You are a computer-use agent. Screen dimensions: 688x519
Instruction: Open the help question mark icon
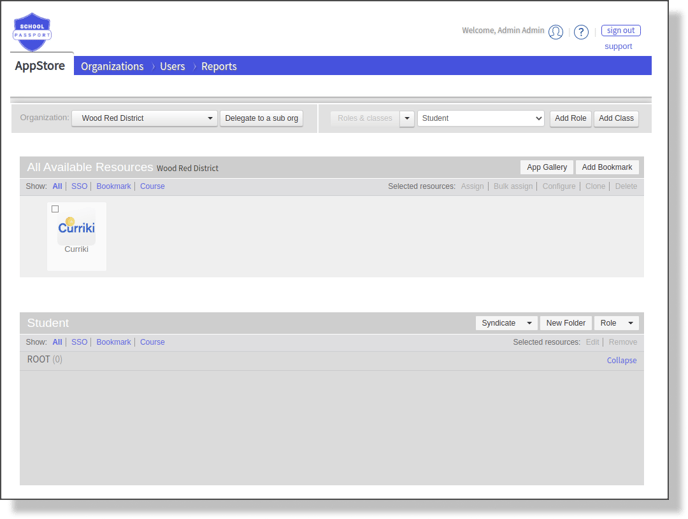point(581,32)
